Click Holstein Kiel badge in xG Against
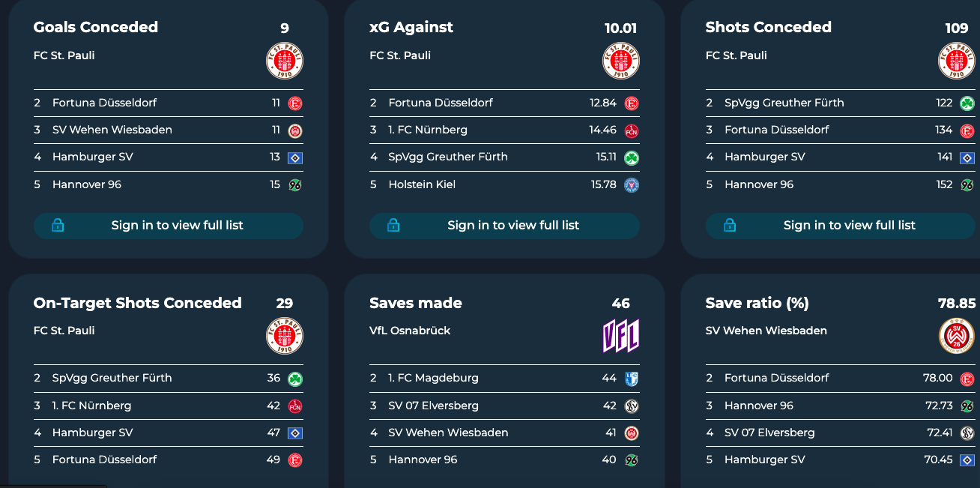 pos(632,184)
